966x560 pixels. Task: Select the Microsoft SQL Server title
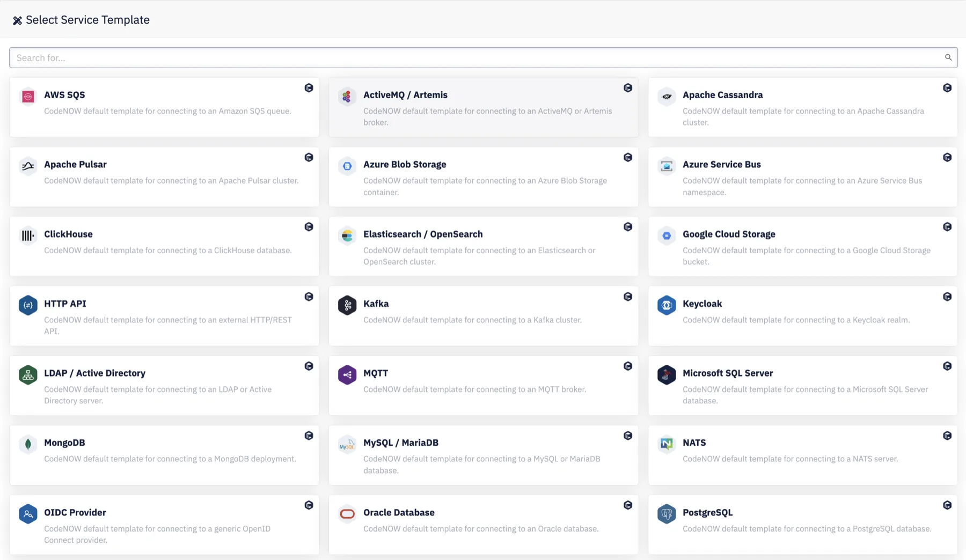(x=728, y=373)
